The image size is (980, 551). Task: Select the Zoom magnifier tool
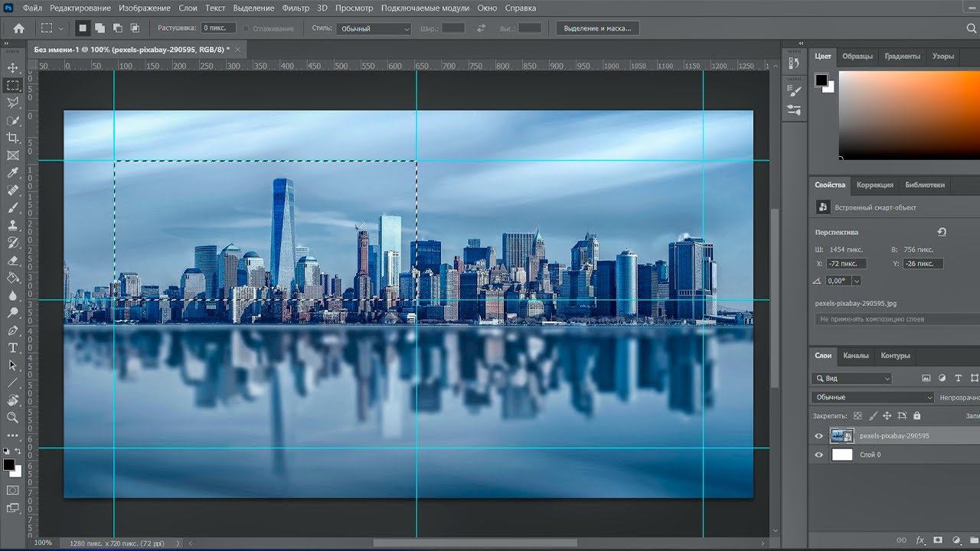[13, 417]
